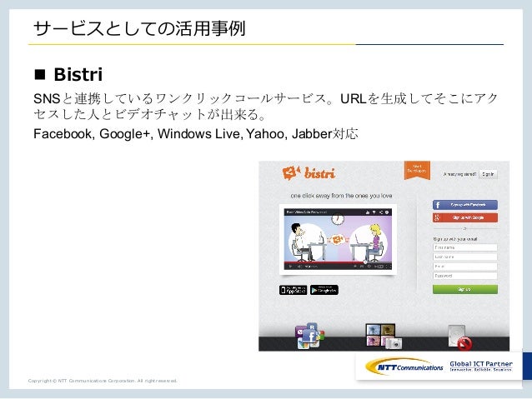Click the Facebook, Google+ support line

pos(196,134)
